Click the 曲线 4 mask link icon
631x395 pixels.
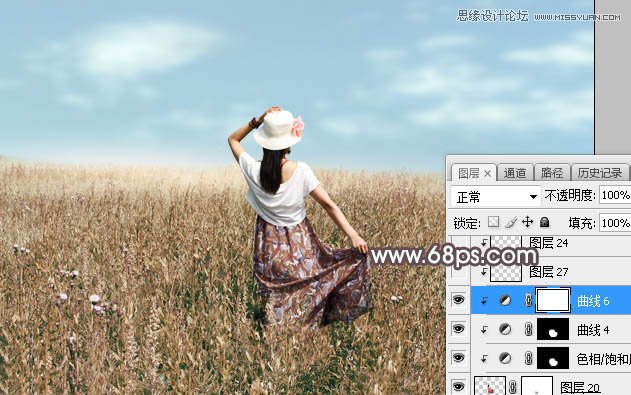(x=528, y=329)
